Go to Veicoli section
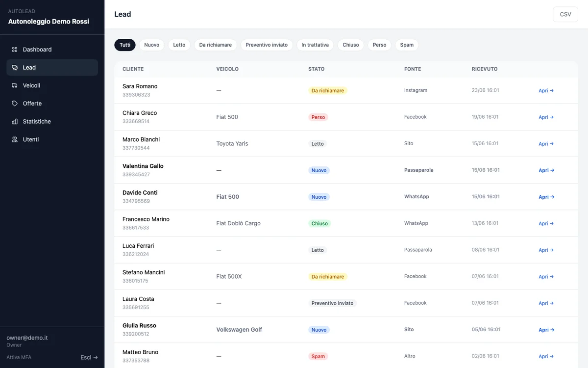The width and height of the screenshot is (588, 368). click(x=52, y=85)
